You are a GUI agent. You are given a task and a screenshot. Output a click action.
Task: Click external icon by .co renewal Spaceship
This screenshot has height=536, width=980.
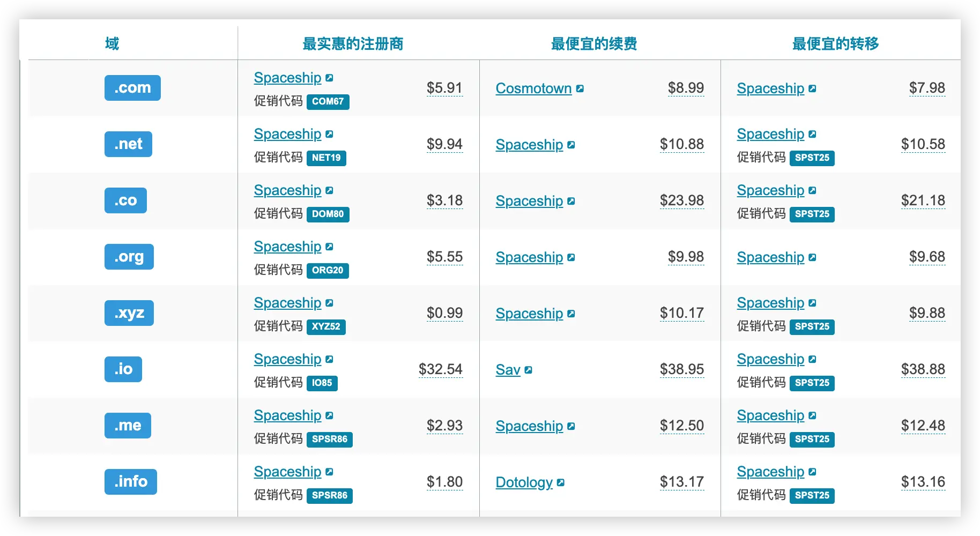point(571,201)
